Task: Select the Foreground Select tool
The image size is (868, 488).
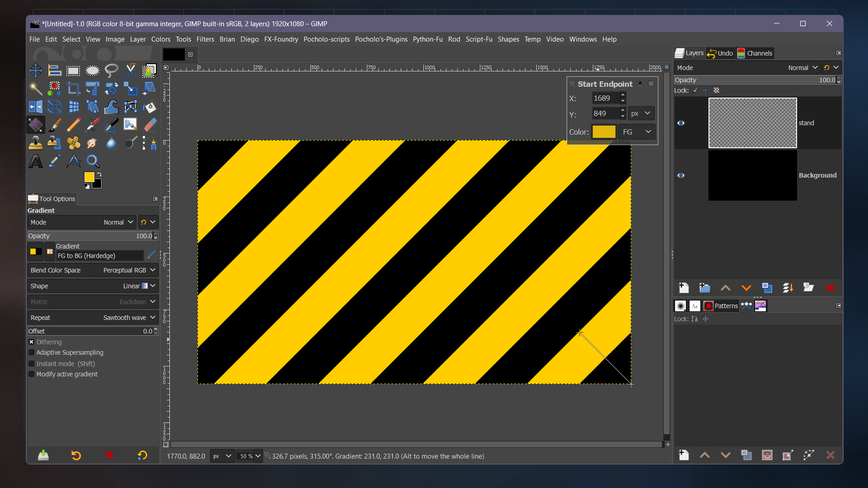Action: coord(149,70)
